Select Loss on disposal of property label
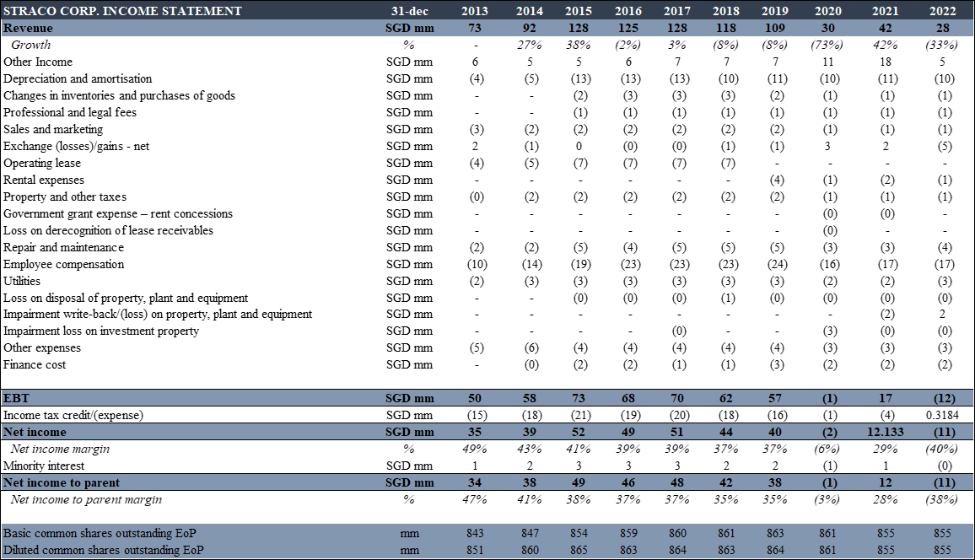The width and height of the screenshot is (975, 560). pos(126,298)
